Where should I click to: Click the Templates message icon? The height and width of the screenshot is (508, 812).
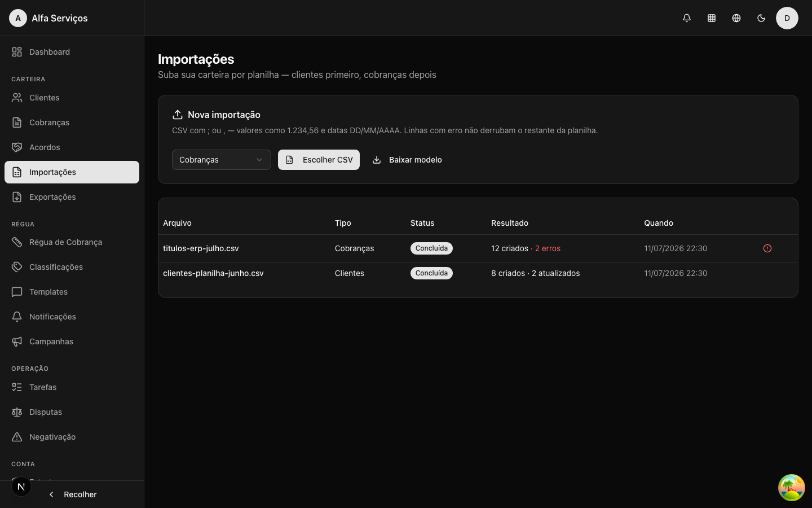tap(17, 292)
